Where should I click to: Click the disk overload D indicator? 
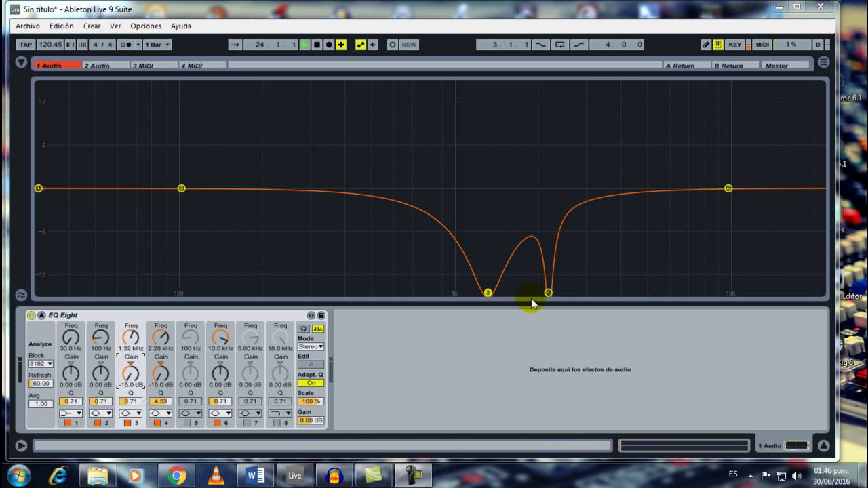818,45
